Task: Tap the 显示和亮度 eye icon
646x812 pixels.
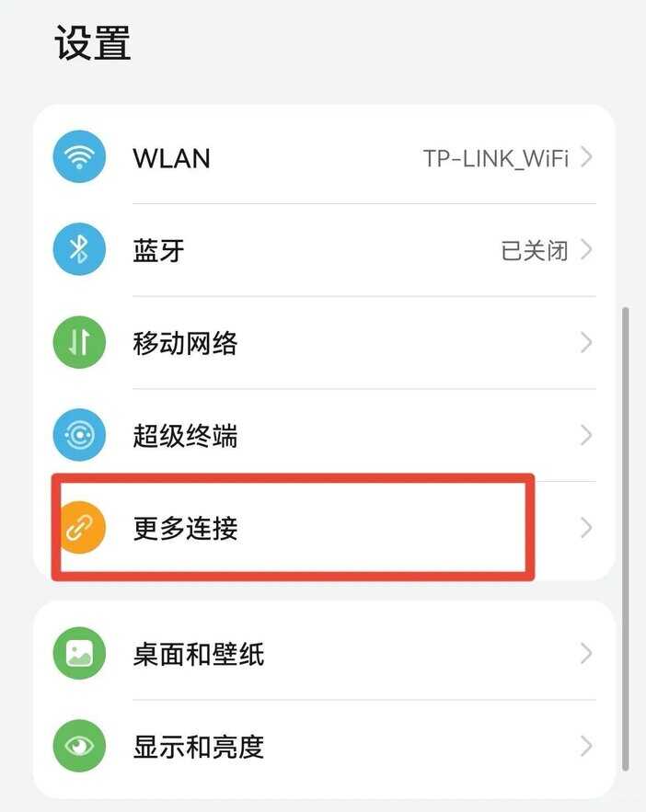Action: coord(79,746)
